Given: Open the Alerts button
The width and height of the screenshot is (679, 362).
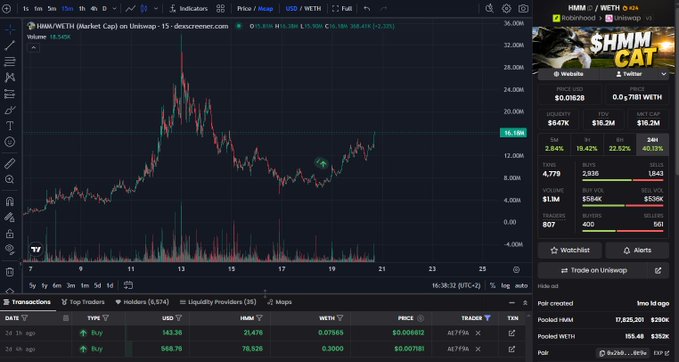Looking at the screenshot, I should click(637, 250).
